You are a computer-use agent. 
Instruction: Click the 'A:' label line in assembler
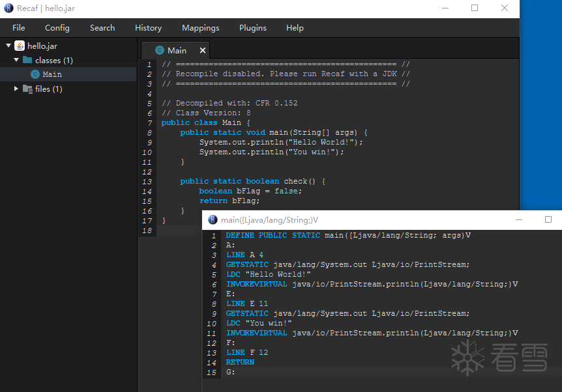click(x=230, y=245)
